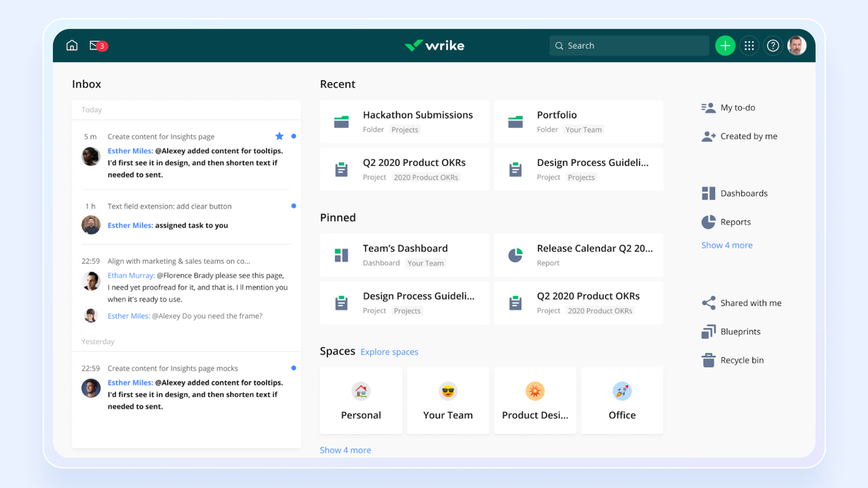Open Shared with me
The width and height of the screenshot is (868, 488).
[x=742, y=303]
